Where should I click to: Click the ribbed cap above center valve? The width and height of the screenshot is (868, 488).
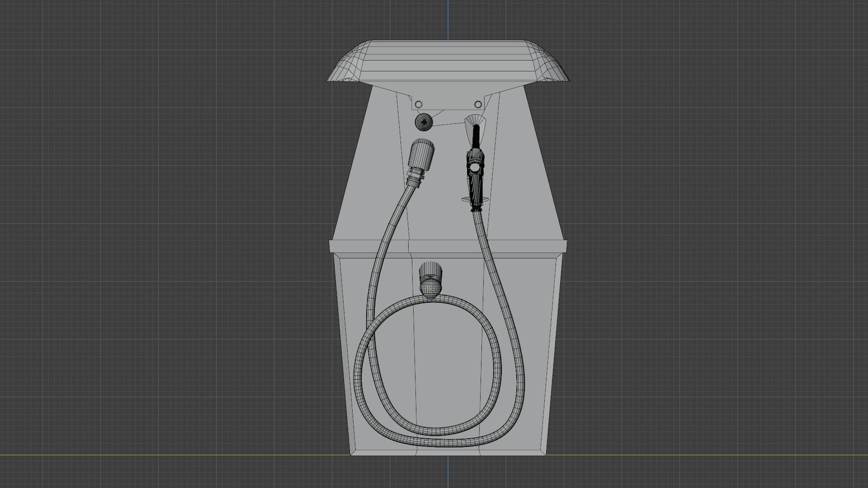click(x=430, y=270)
